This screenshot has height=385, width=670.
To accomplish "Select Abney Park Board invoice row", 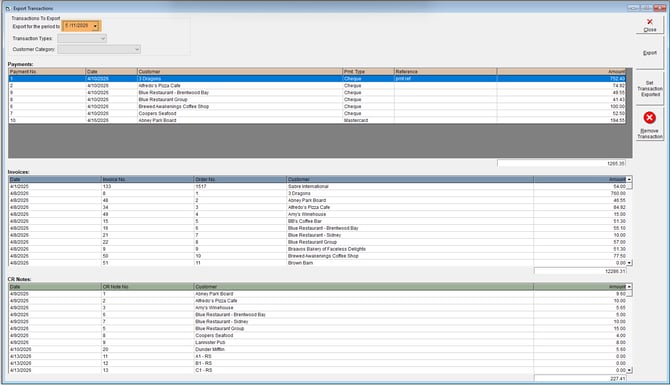I will pyautogui.click(x=317, y=200).
